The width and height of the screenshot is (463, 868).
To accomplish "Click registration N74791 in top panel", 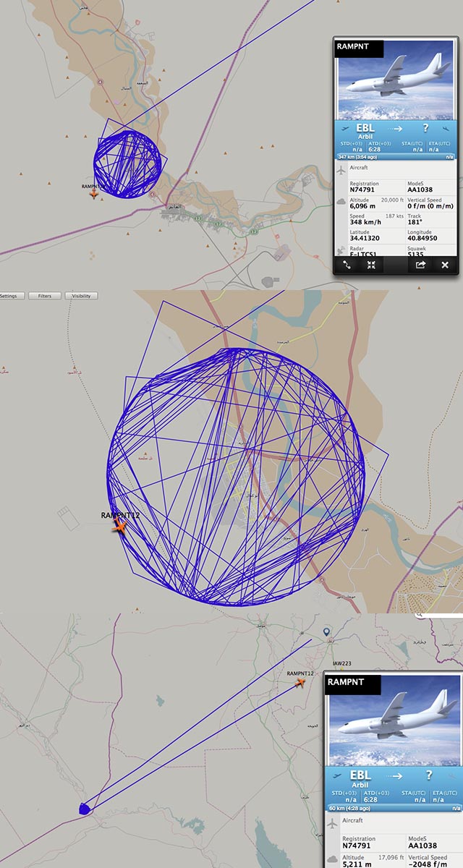I will click(x=362, y=190).
